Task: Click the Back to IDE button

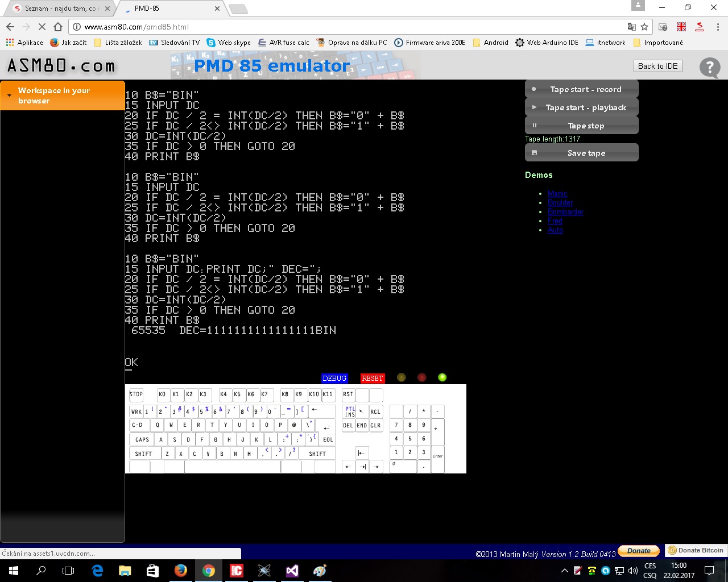Action: pyautogui.click(x=657, y=66)
